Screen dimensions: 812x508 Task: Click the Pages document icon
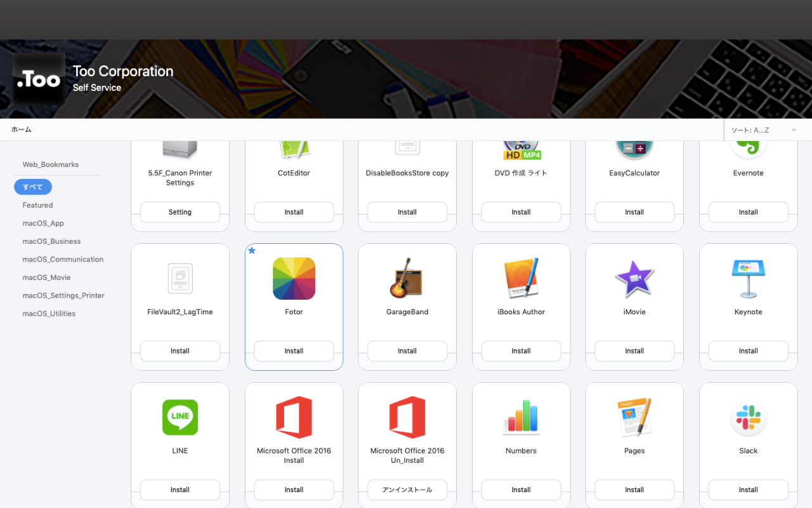pos(634,417)
